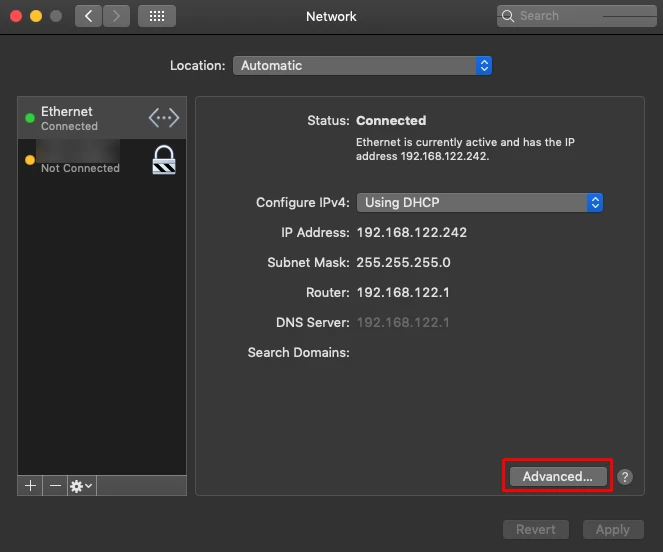Add a new network service with plus
The image size is (663, 552).
pos(30,486)
